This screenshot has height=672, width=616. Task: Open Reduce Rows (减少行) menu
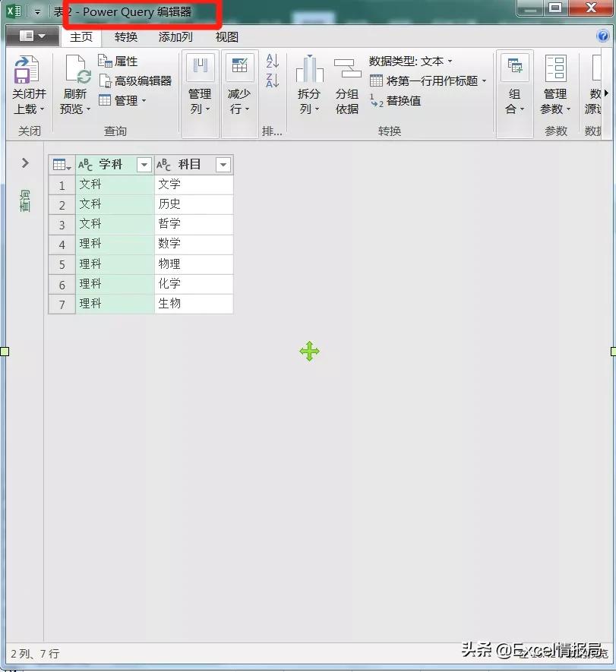tap(239, 94)
